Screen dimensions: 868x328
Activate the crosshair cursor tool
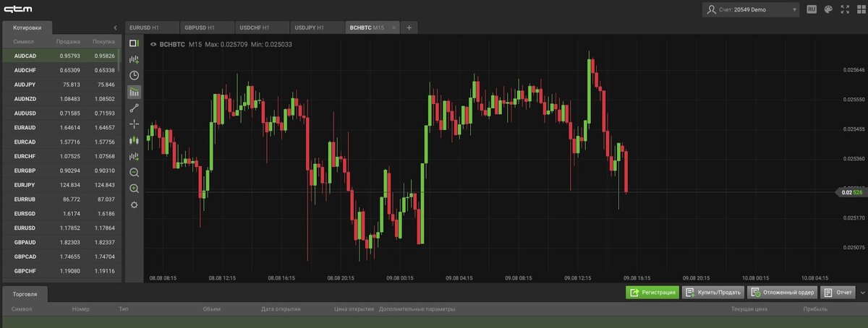[x=134, y=124]
